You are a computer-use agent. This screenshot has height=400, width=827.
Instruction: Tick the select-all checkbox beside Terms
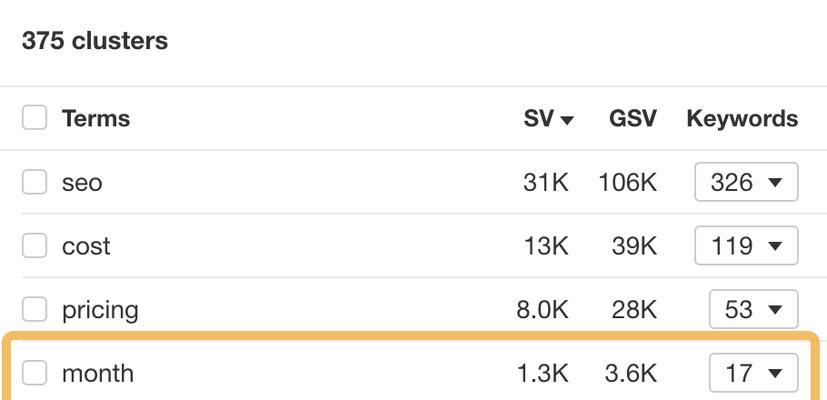[34, 117]
